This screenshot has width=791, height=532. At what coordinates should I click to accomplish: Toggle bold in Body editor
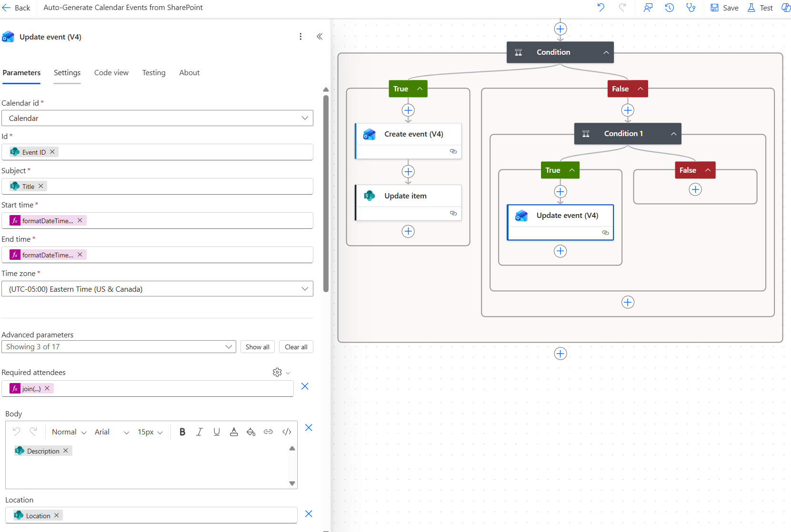(182, 432)
